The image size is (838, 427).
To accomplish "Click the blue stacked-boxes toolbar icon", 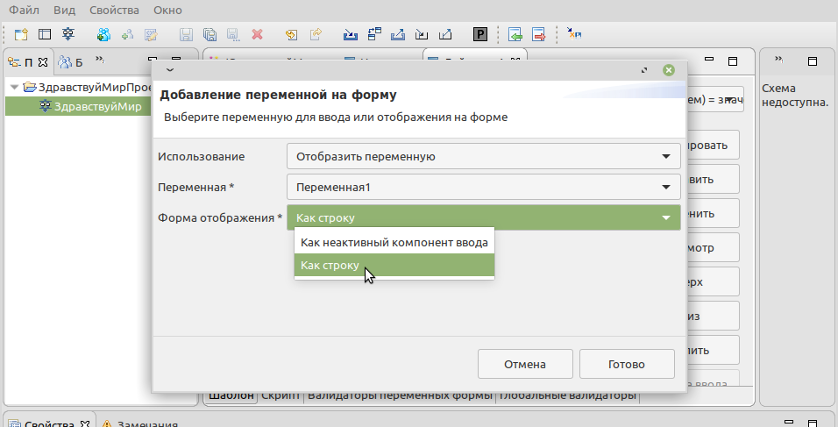I will tap(375, 34).
